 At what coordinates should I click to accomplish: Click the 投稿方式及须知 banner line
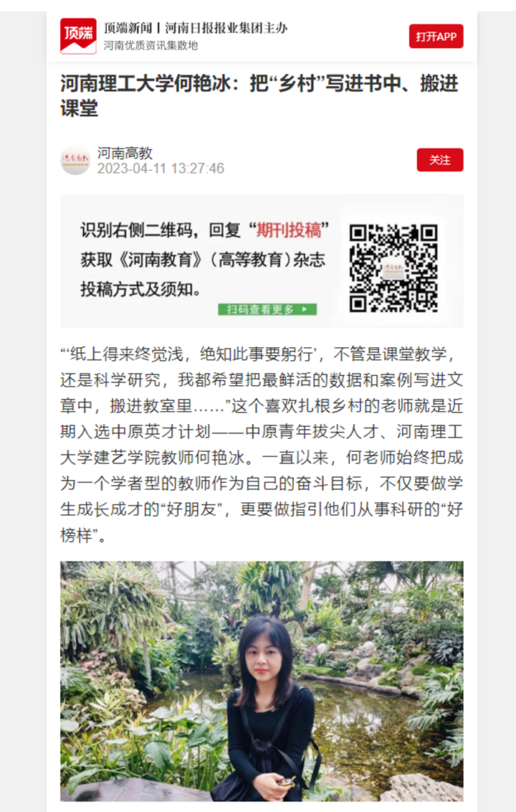pyautogui.click(x=140, y=289)
